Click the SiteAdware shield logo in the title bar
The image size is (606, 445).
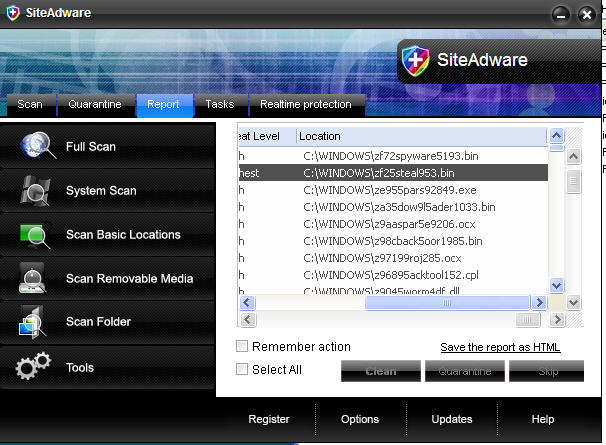(13, 13)
